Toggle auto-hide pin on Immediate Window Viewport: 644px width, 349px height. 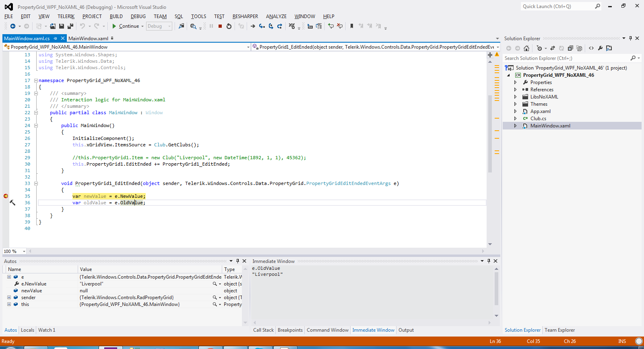point(489,261)
